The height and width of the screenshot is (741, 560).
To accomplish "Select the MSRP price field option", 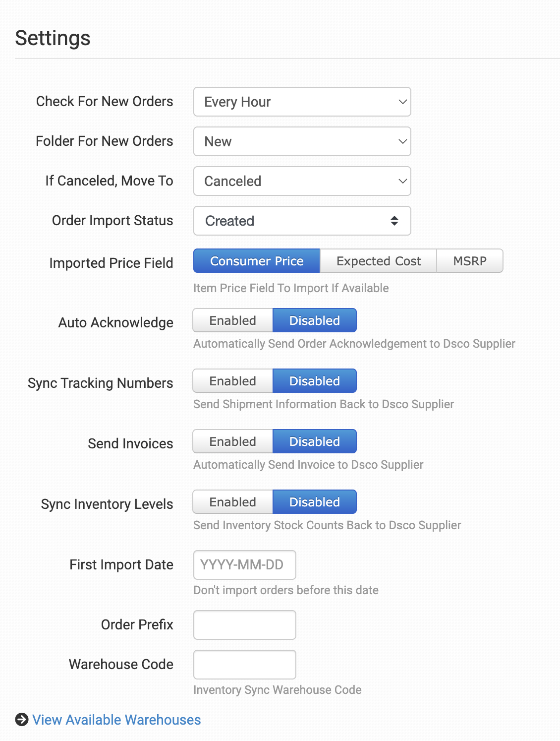I will coord(470,261).
